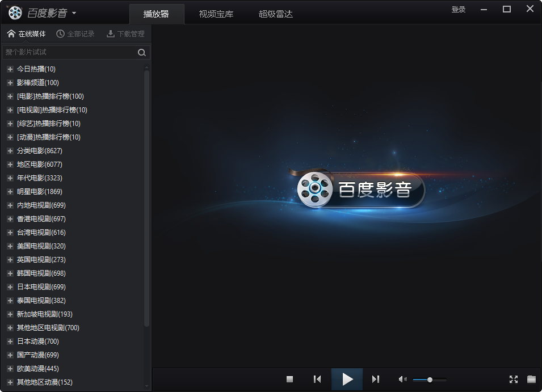Open the 超级雷达 tab

(x=276, y=14)
